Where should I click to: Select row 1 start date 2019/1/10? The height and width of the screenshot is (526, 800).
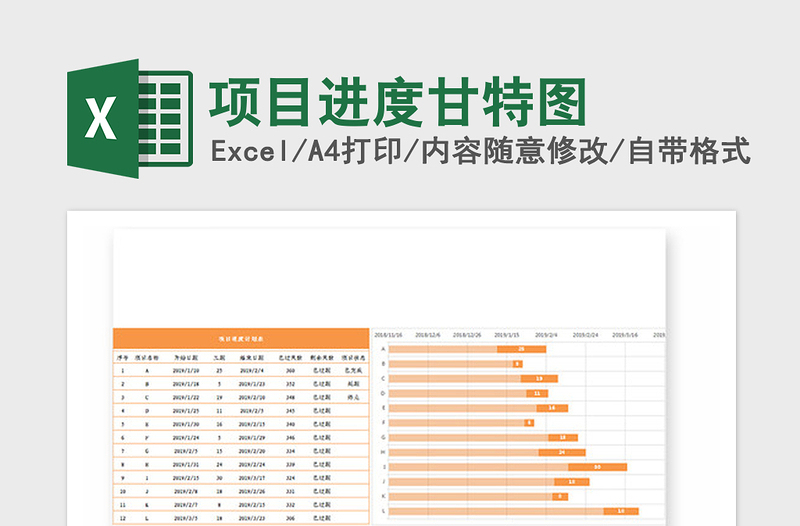[x=187, y=370]
